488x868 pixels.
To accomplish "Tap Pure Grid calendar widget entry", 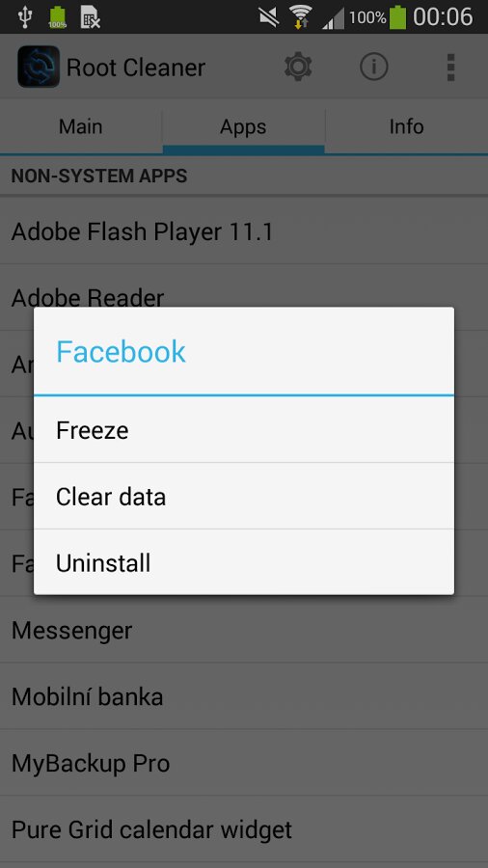I will pyautogui.click(x=244, y=829).
